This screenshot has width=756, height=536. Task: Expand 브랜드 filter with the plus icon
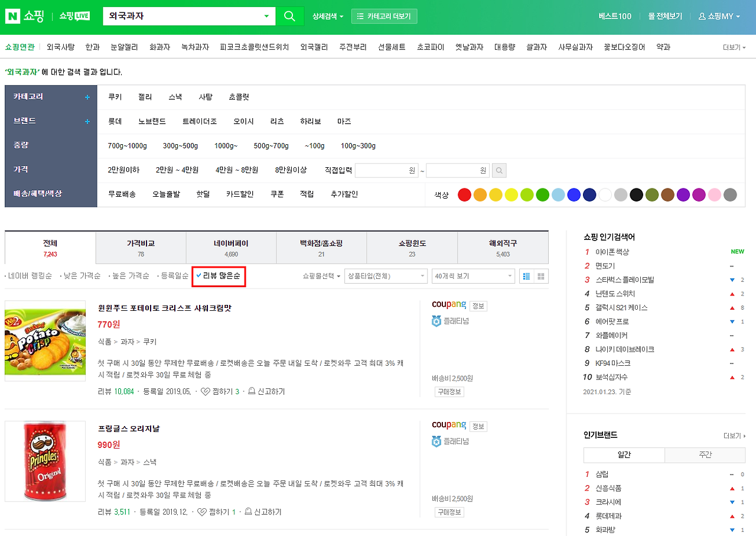pyautogui.click(x=87, y=121)
